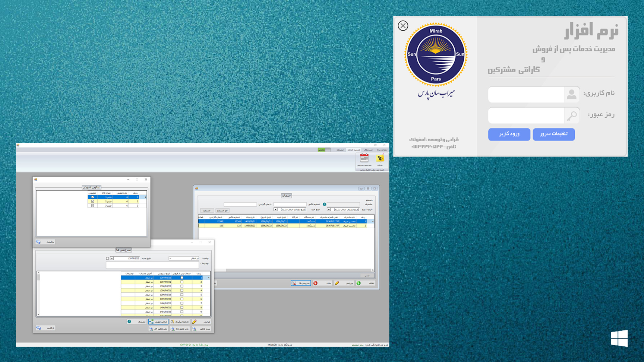This screenshot has width=644, height=362.
Task: Open تاریخ شروع date dropdown in خدمات window
Action: point(329,209)
